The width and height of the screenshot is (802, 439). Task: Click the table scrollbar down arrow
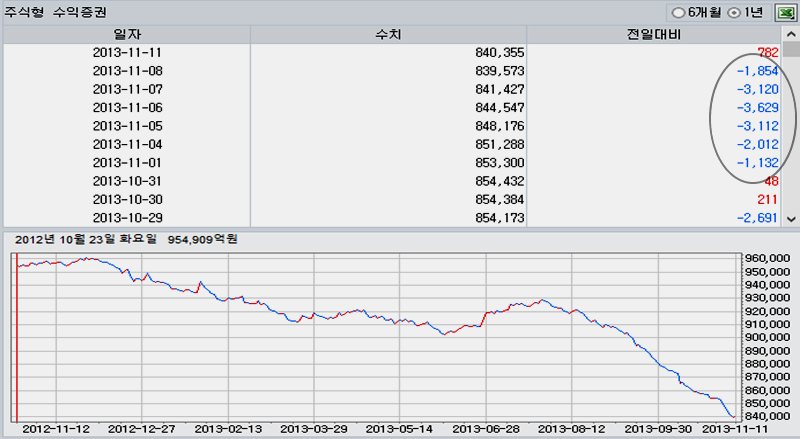click(792, 218)
